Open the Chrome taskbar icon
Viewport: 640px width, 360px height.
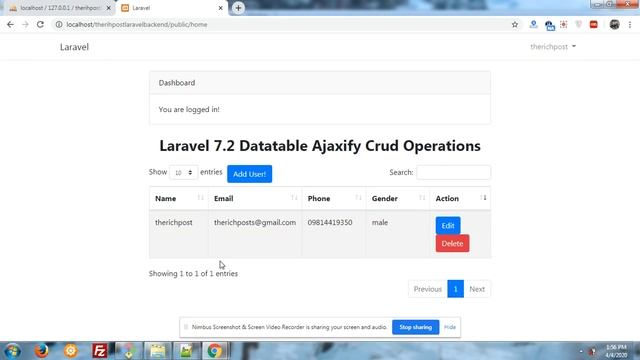[215, 351]
